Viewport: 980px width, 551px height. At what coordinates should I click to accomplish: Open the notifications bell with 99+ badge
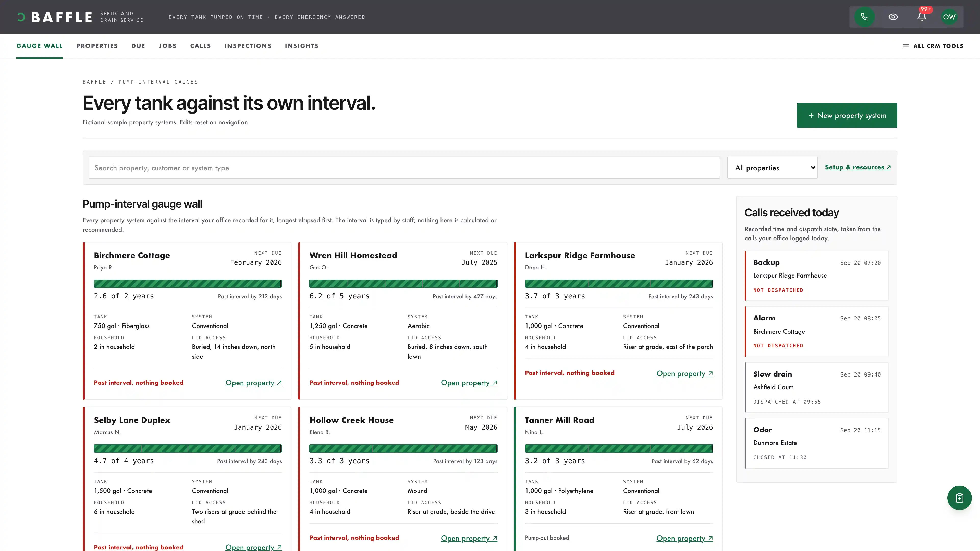(x=921, y=17)
